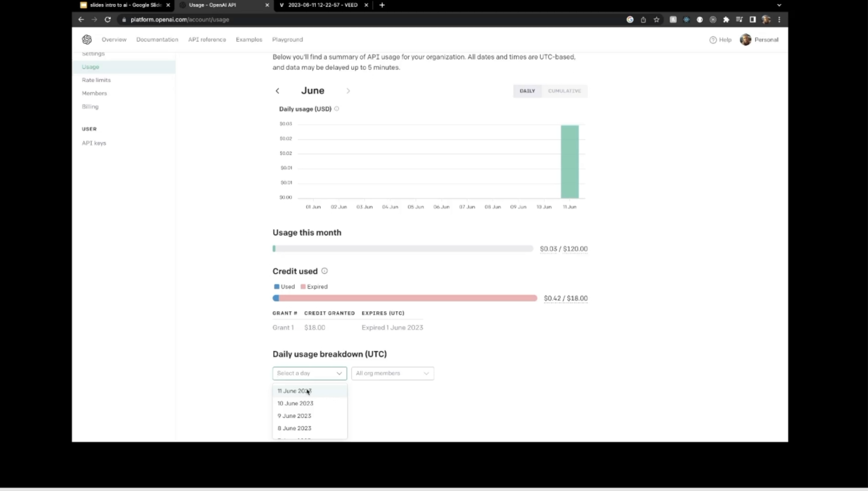Open a new browser tab
868x491 pixels.
382,5
